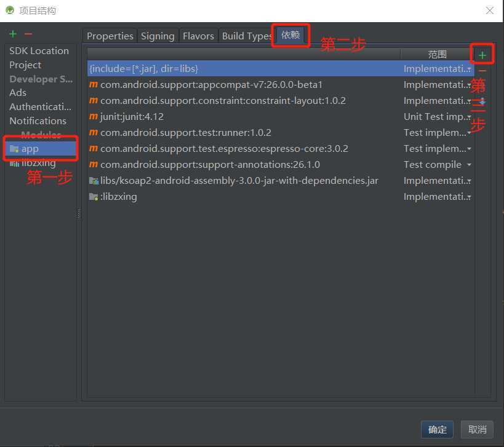
Task: Click Maven icon of the espresso-core dependency
Action: (x=93, y=148)
